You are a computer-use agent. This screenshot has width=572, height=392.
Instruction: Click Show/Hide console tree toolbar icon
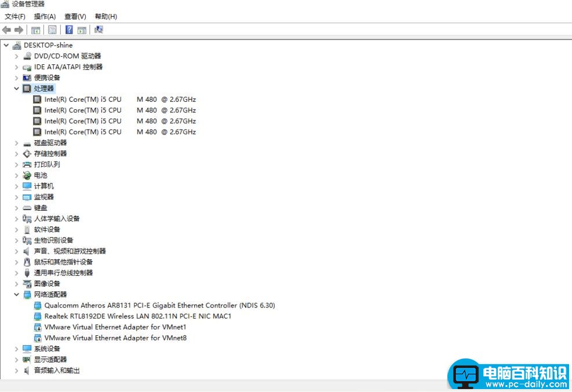tap(36, 30)
